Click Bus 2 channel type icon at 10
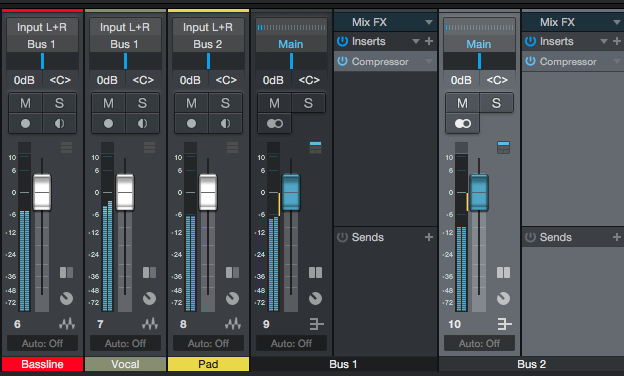This screenshot has width=624, height=376. click(x=504, y=324)
